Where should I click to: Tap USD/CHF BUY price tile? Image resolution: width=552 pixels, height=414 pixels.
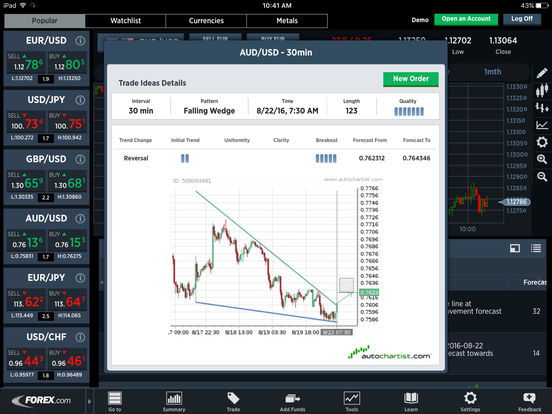67,359
